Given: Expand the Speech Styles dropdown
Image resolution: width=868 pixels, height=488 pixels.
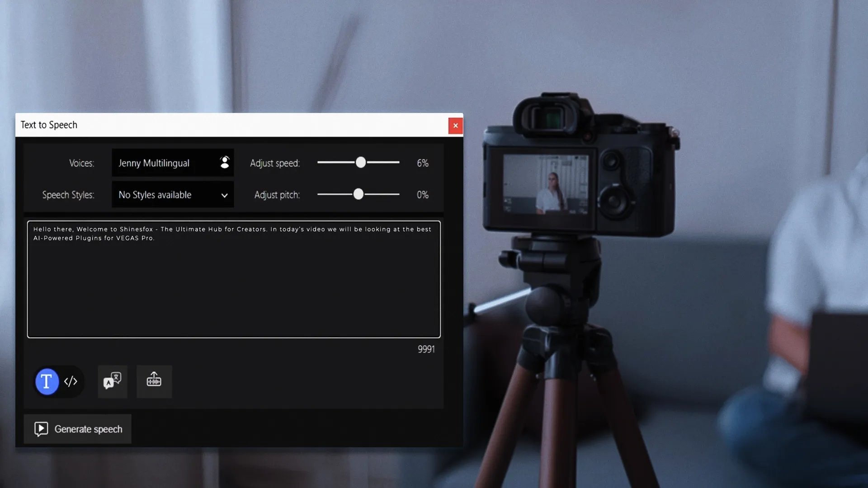Looking at the screenshot, I should coord(225,195).
